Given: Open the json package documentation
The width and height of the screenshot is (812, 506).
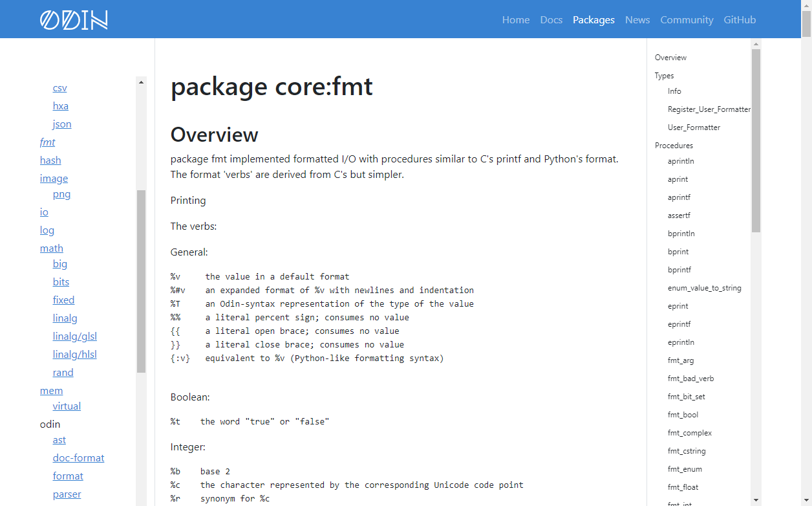Looking at the screenshot, I should (x=62, y=124).
